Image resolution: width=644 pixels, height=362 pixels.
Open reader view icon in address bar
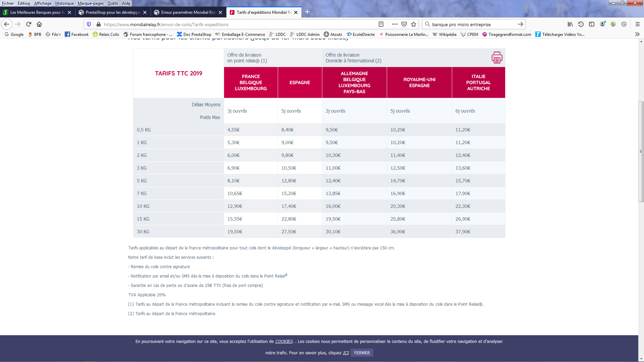coord(381,24)
